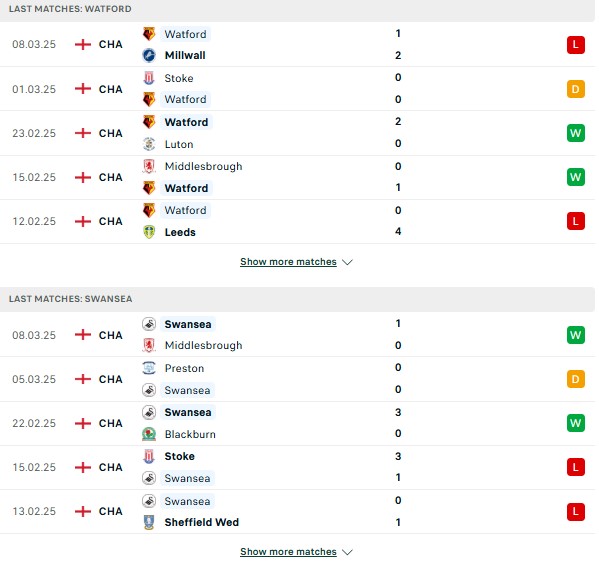Click the Preston club crest icon
This screenshot has width=599, height=572.
[x=149, y=368]
